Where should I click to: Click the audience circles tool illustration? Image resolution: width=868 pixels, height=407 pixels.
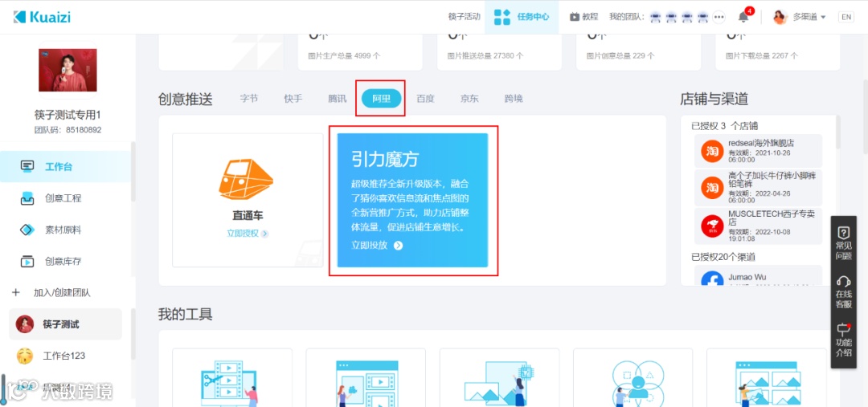click(x=638, y=383)
